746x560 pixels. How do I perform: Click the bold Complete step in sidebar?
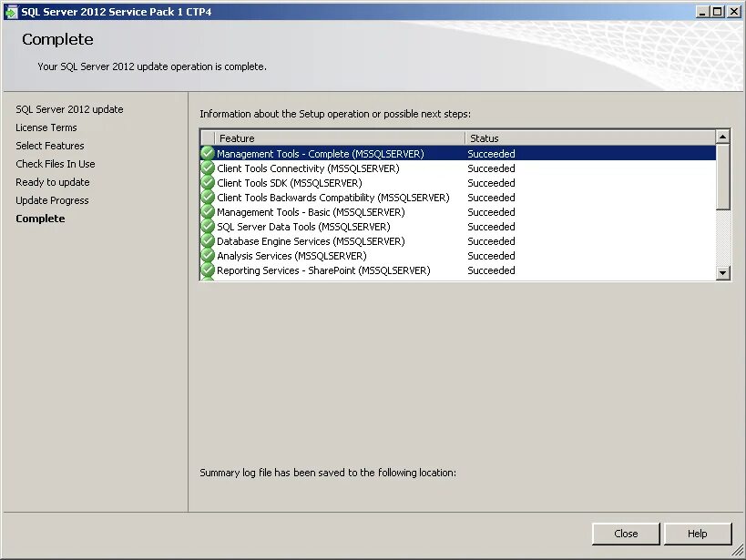point(40,219)
